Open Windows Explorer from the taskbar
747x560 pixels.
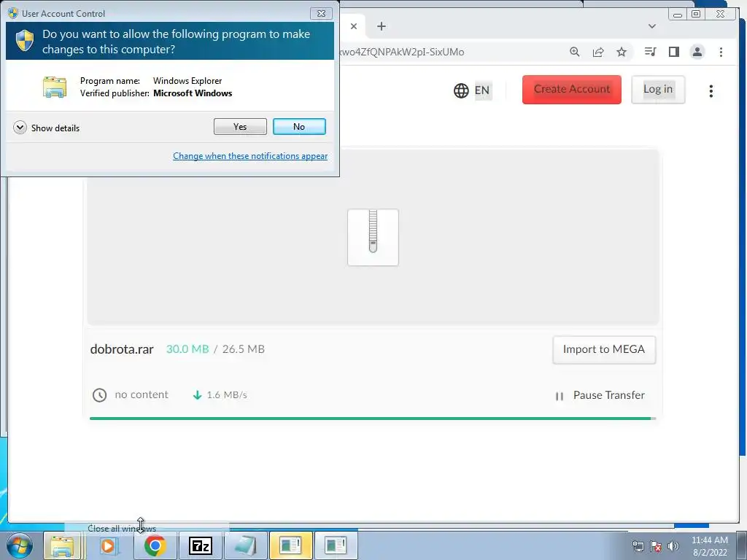(63, 545)
